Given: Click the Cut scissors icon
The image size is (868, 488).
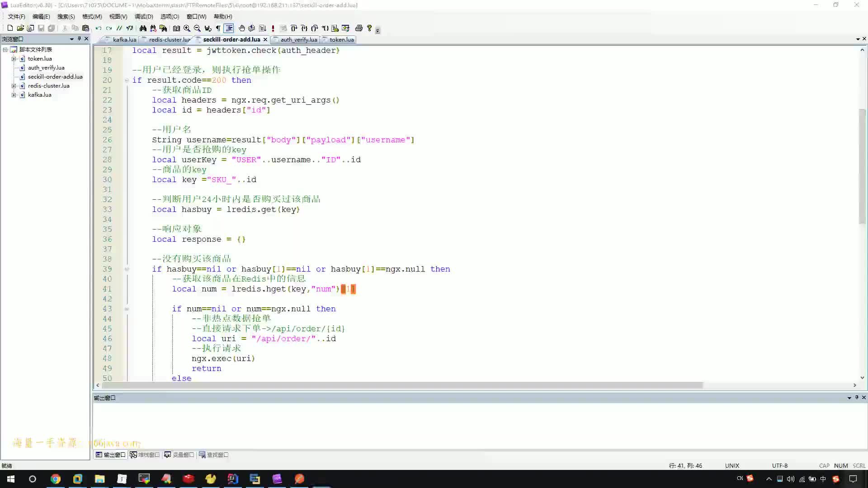Looking at the screenshot, I should pos(65,28).
